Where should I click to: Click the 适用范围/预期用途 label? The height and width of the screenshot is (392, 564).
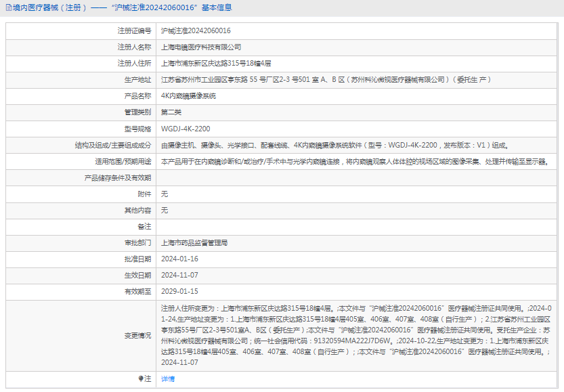pos(123,162)
